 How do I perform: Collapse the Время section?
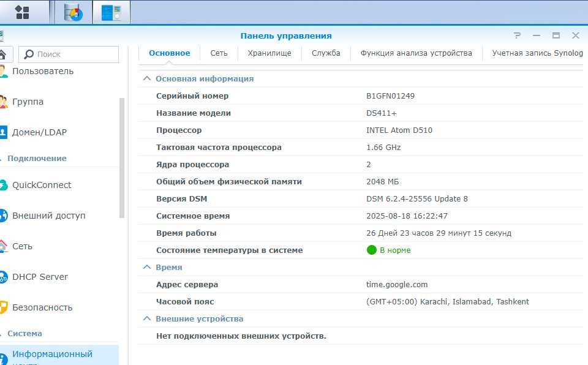pyautogui.click(x=147, y=267)
